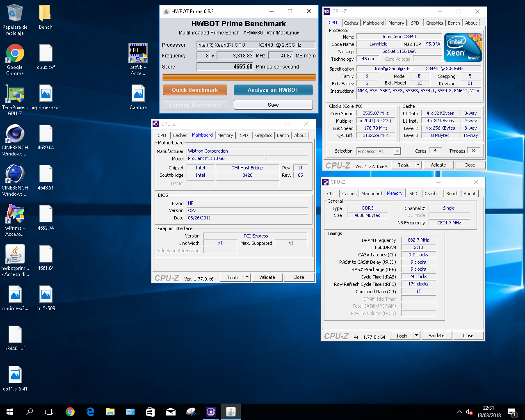Viewport: 525px width, 420px height.
Task: Open the wprime-new image file
Action: [x=46, y=97]
